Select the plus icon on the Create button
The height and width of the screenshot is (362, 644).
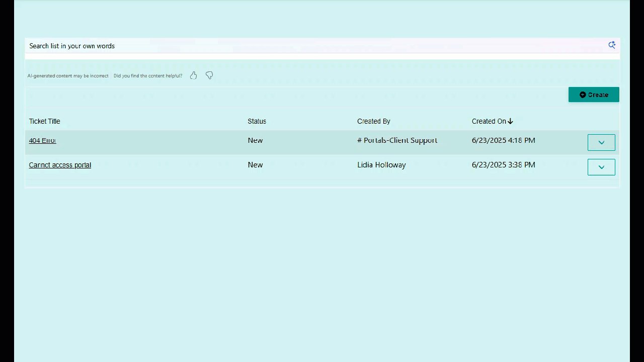[582, 95]
